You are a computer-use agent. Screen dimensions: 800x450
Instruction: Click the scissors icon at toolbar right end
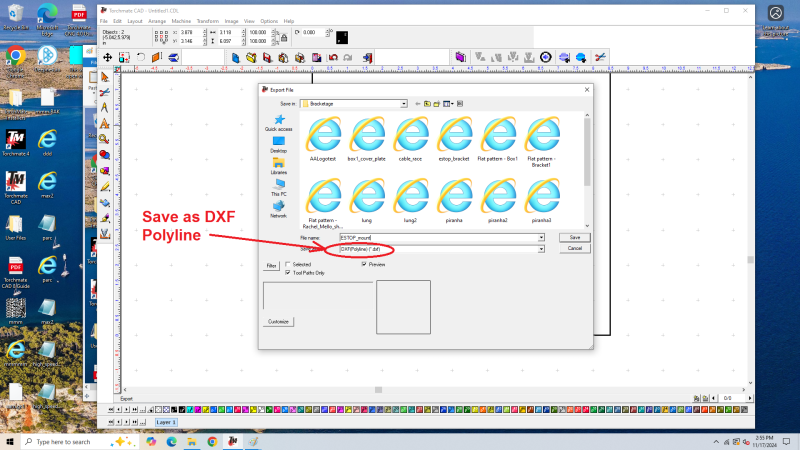pyautogui.click(x=600, y=57)
